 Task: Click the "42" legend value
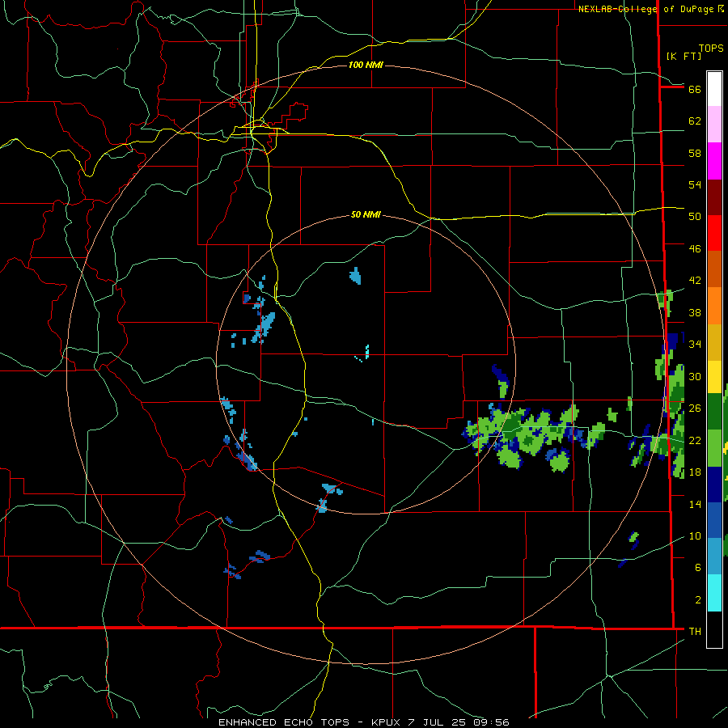pyautogui.click(x=695, y=281)
